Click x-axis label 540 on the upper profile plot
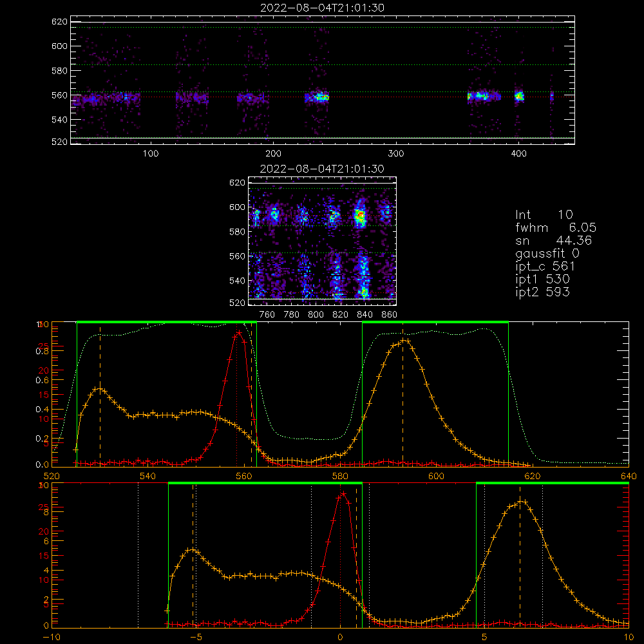Screen dimensions: 644x644 pyautogui.click(x=148, y=476)
